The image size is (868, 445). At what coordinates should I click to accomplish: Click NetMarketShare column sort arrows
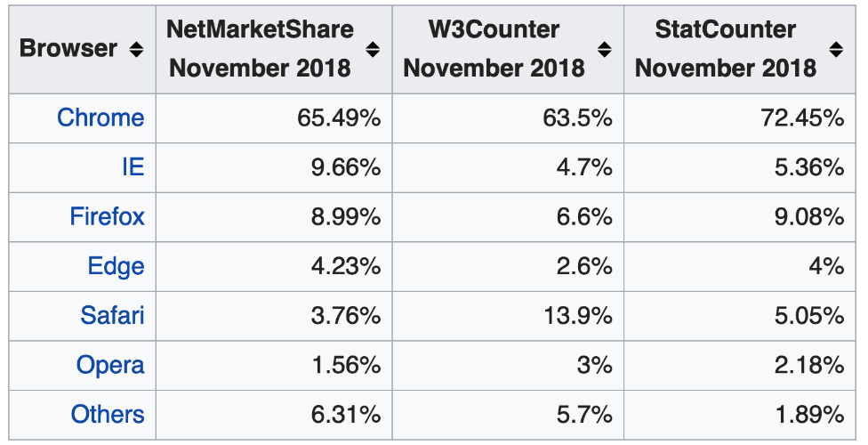(373, 50)
